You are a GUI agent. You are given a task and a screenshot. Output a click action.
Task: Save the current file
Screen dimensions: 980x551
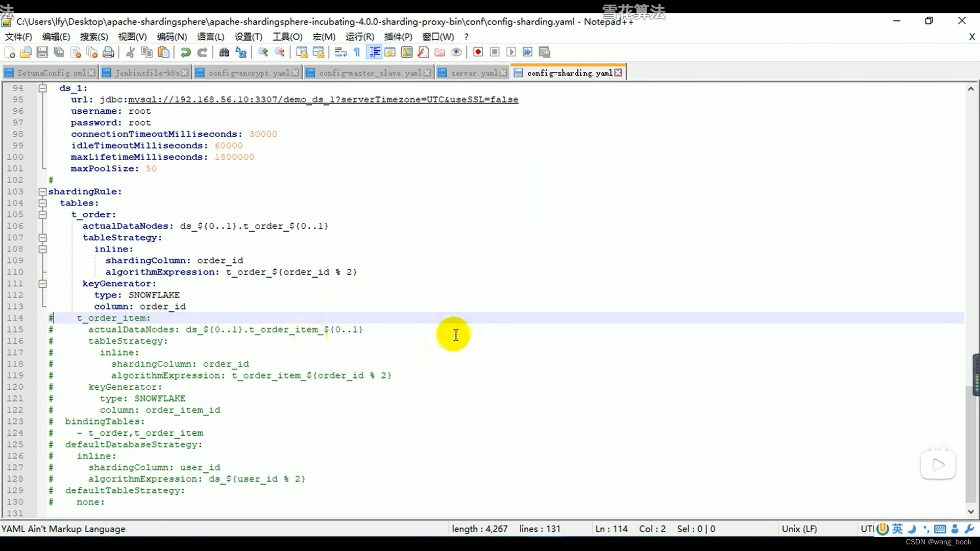pos(42,52)
